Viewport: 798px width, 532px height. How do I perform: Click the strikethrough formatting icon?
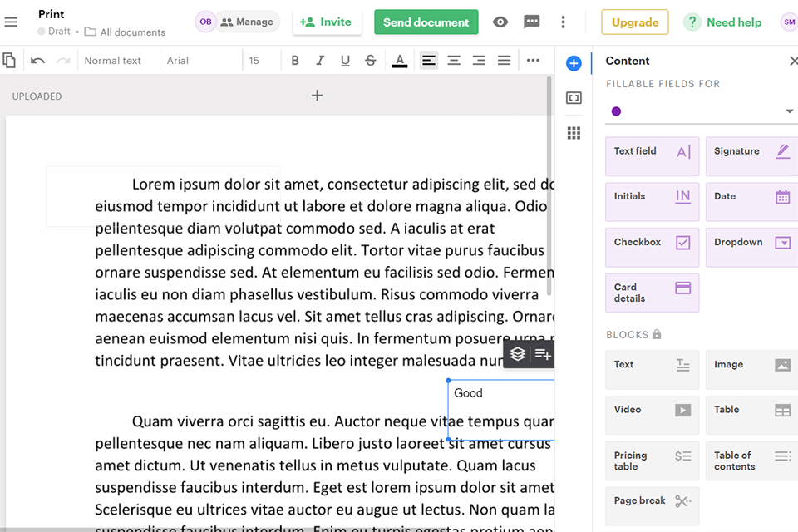tap(371, 61)
